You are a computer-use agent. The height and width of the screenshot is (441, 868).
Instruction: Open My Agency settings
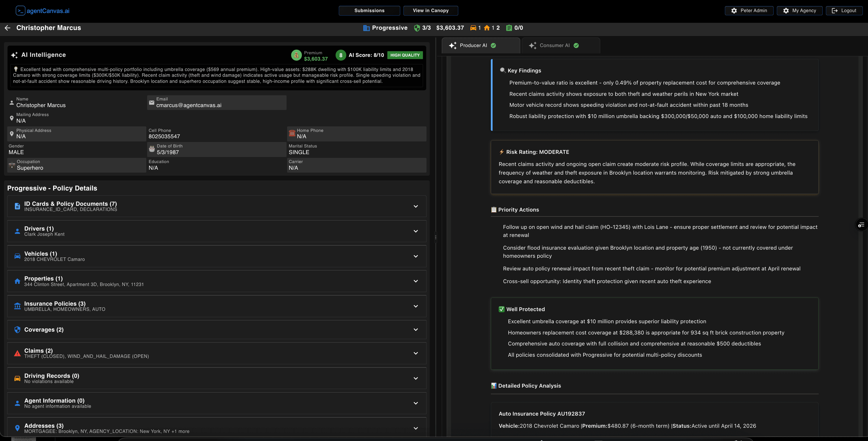(799, 10)
